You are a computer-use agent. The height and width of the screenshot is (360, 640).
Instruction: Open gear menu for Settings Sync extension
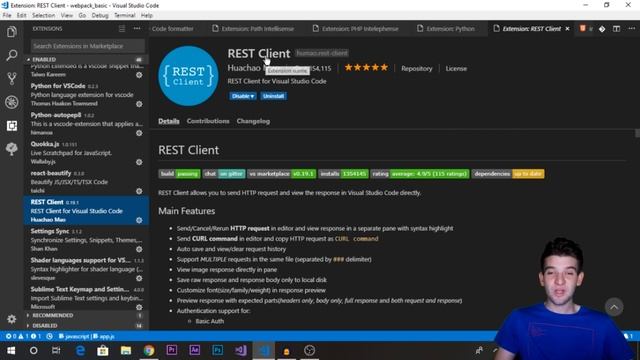139,249
